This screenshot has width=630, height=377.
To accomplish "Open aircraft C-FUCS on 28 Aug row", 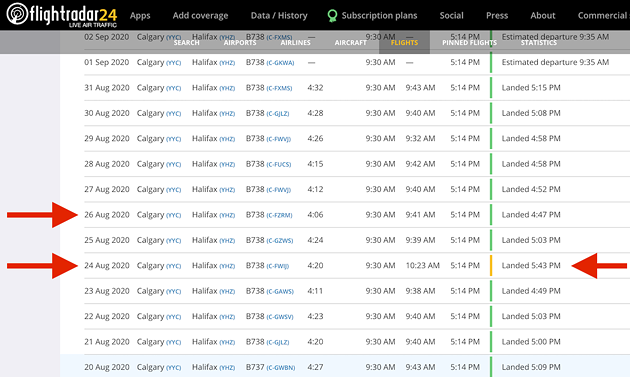I will click(278, 164).
